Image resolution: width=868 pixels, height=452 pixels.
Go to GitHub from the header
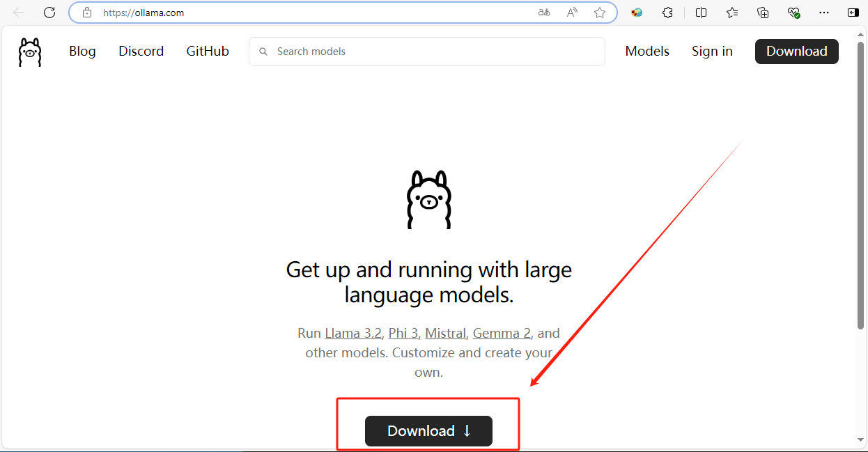[208, 52]
